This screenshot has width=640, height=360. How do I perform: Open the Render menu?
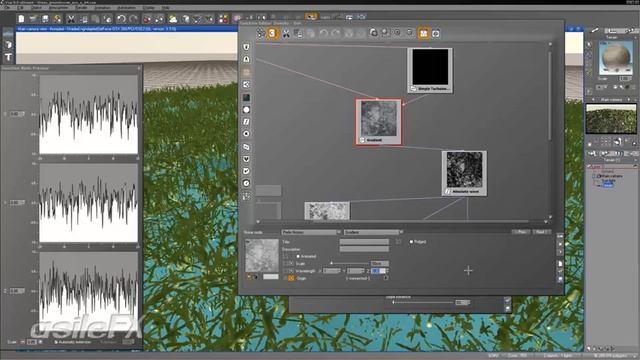82,8
